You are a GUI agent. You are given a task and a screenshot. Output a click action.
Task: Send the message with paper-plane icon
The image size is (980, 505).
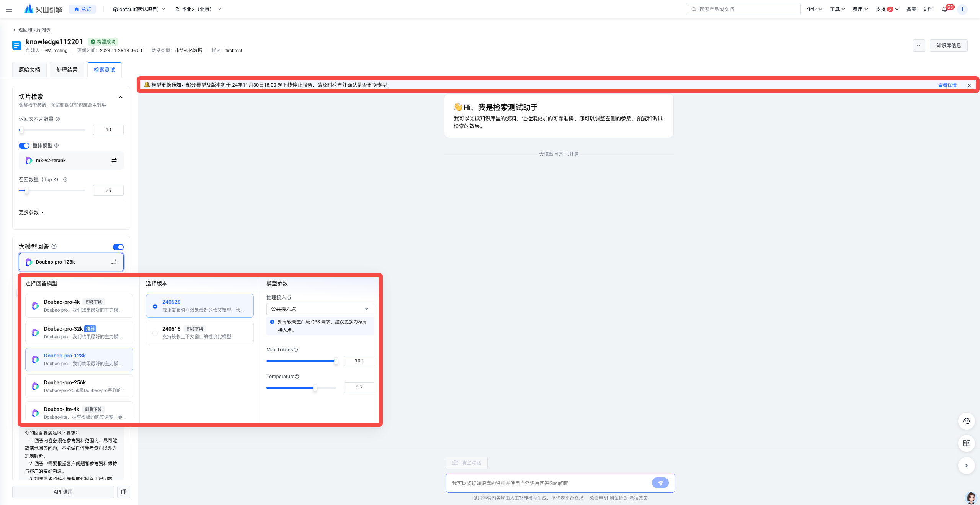660,483
